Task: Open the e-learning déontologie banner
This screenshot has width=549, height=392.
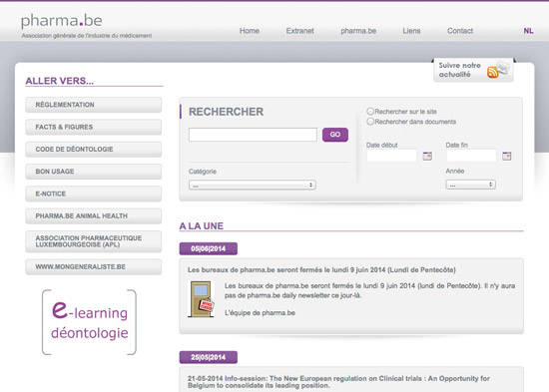Action: coord(89,322)
